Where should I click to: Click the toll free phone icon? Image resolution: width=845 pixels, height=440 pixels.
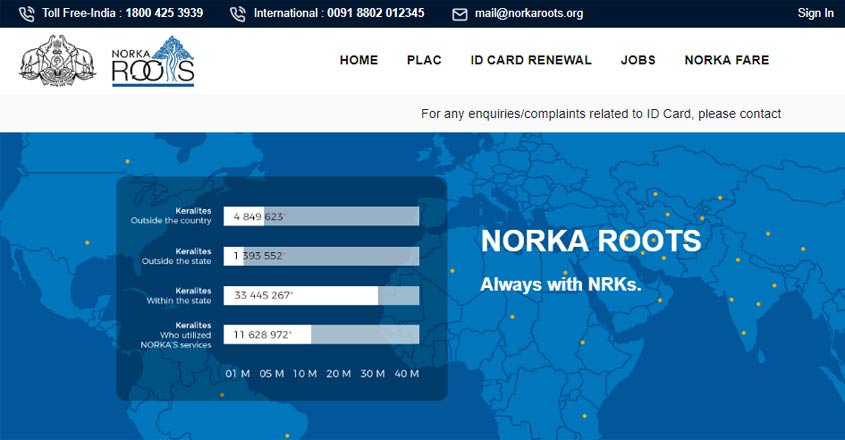pos(26,14)
